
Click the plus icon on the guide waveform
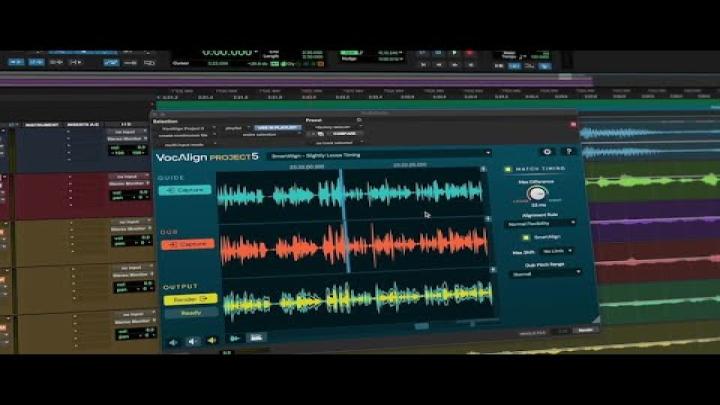(x=483, y=169)
